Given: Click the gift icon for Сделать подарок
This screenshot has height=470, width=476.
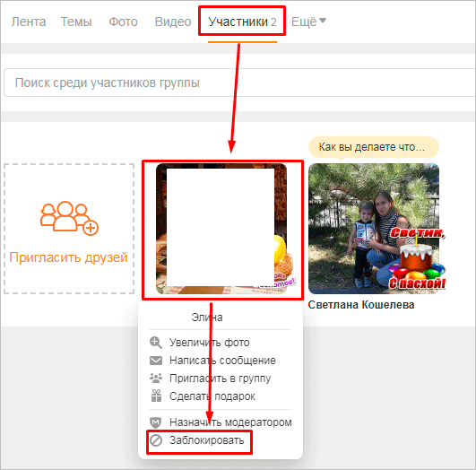Looking at the screenshot, I should click(156, 396).
